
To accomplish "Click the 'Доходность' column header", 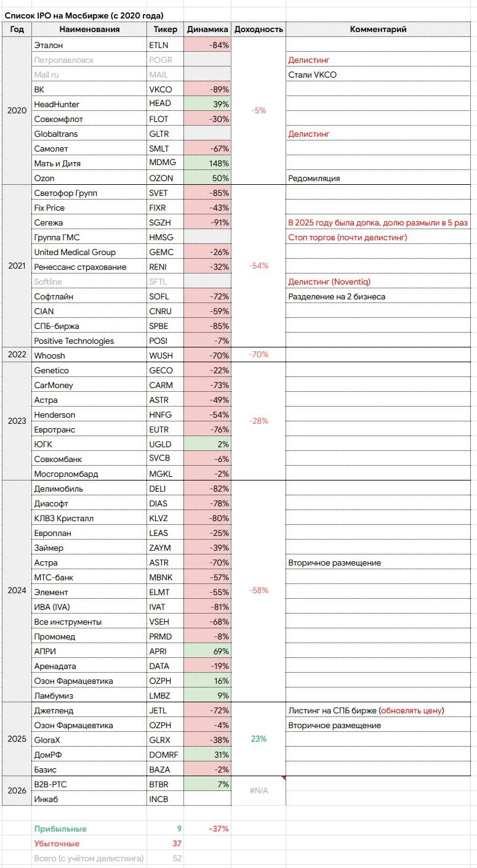I will [x=259, y=30].
